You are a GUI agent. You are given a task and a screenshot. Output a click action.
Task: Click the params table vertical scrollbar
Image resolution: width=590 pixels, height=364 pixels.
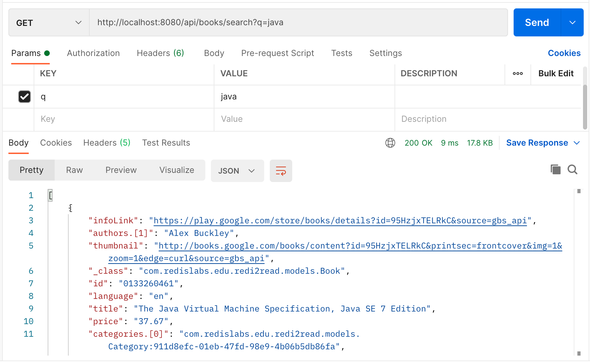point(585,107)
